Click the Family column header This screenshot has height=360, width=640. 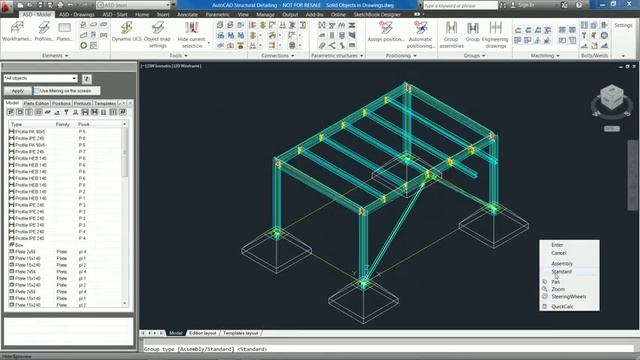point(62,124)
